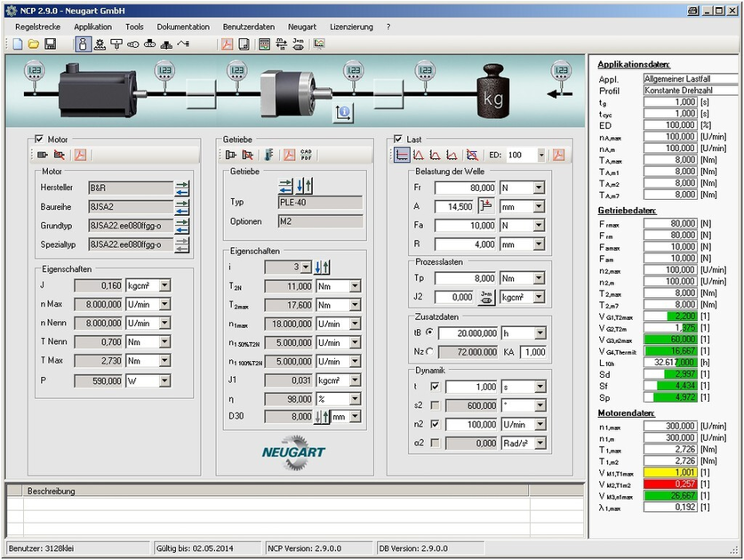Uncheck the Dynamik n2 checkbox
This screenshot has height=560, width=744.
pos(435,424)
